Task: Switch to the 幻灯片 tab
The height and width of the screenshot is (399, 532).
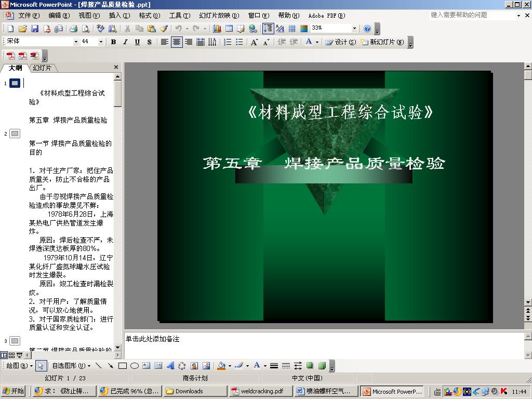Action: tap(43, 68)
